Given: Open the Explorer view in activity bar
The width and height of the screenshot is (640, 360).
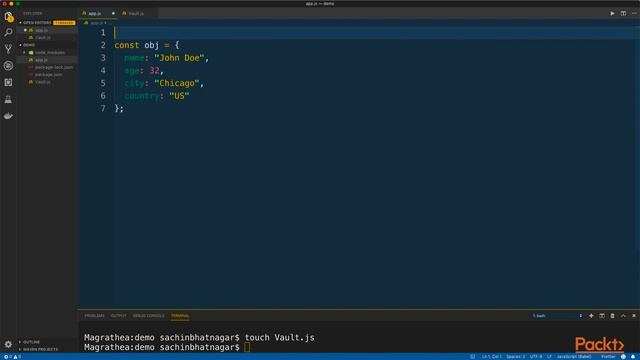Looking at the screenshot, I should [9, 17].
